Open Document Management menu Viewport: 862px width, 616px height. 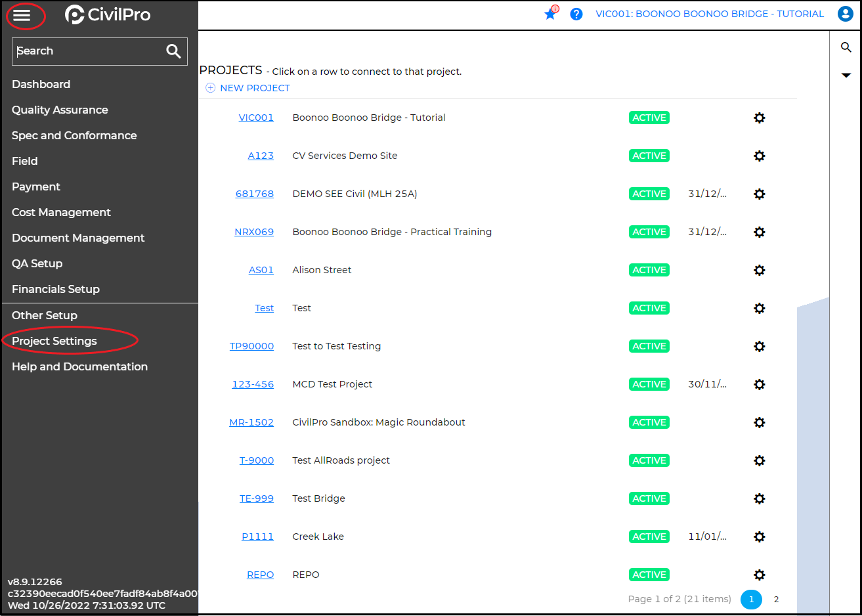coord(78,238)
